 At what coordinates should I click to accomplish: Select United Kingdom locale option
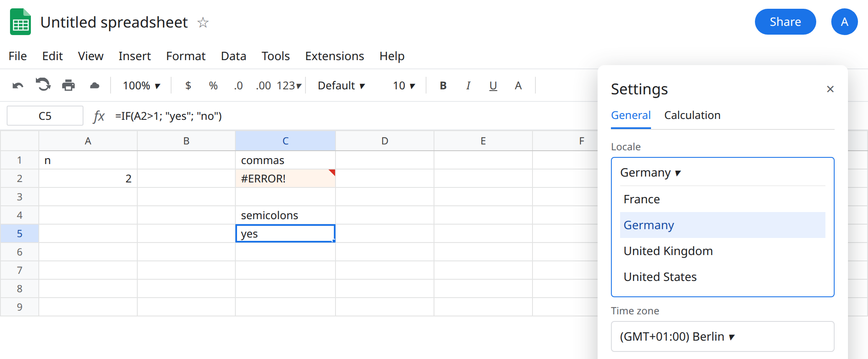(722, 251)
